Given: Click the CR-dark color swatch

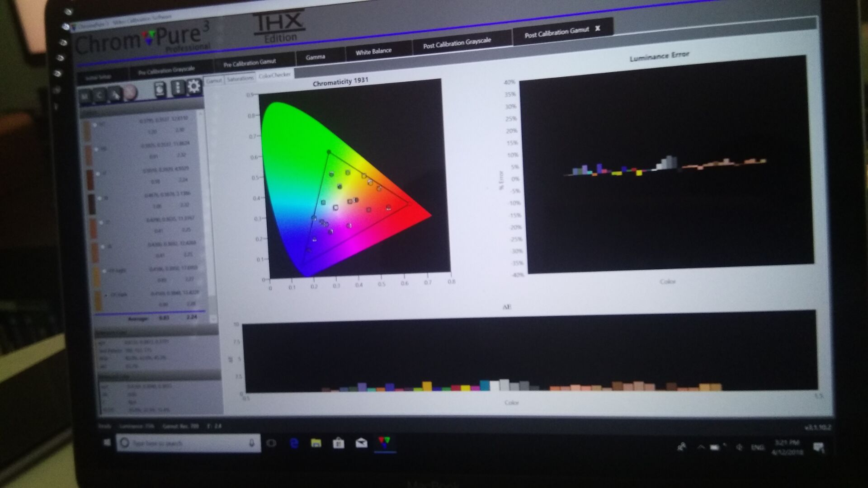Looking at the screenshot, I should tap(98, 300).
